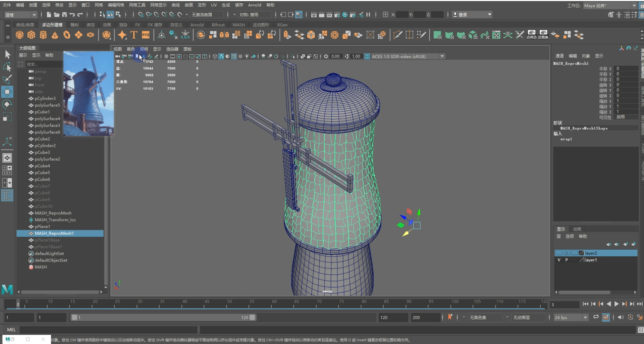Toggle the loop playback icon

coord(596,317)
